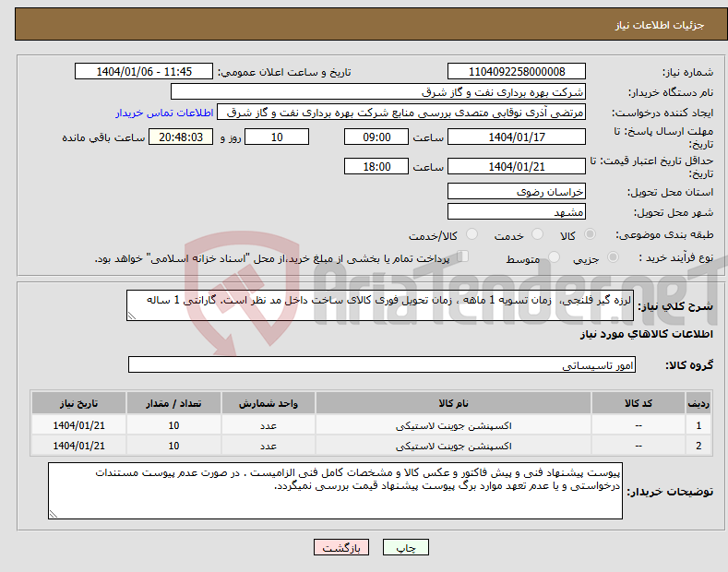Click the چاپ print button
Viewport: 728px width, 572px height.
pyautogui.click(x=406, y=547)
